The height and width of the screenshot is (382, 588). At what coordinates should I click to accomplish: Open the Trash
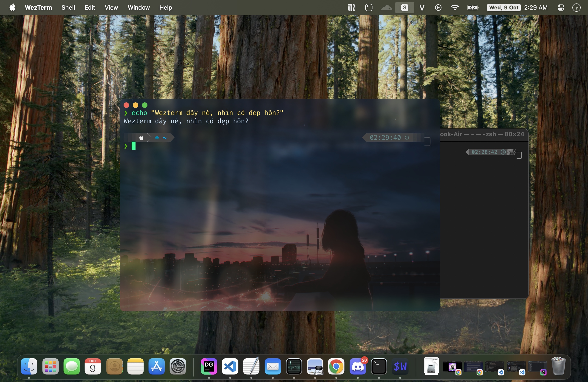point(559,366)
